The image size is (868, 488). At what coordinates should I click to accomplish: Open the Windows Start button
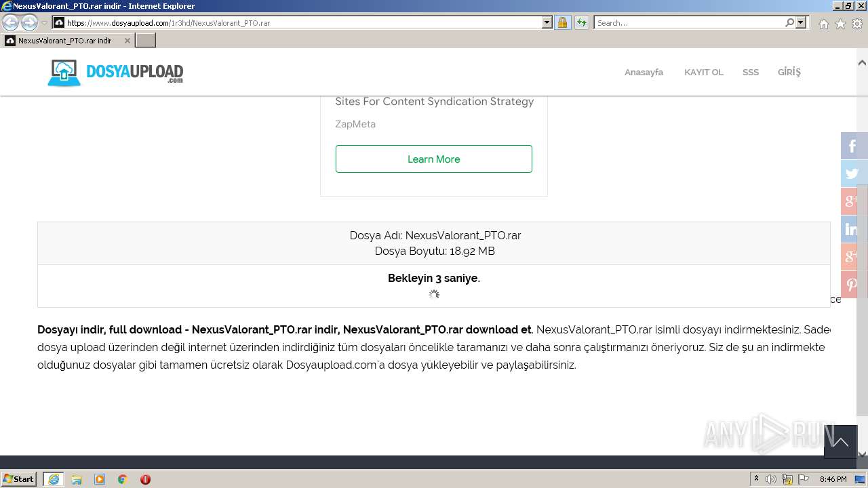(19, 479)
